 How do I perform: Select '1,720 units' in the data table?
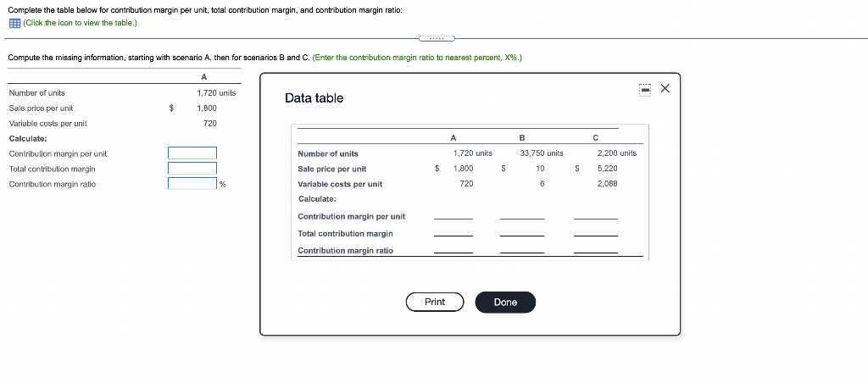click(472, 153)
